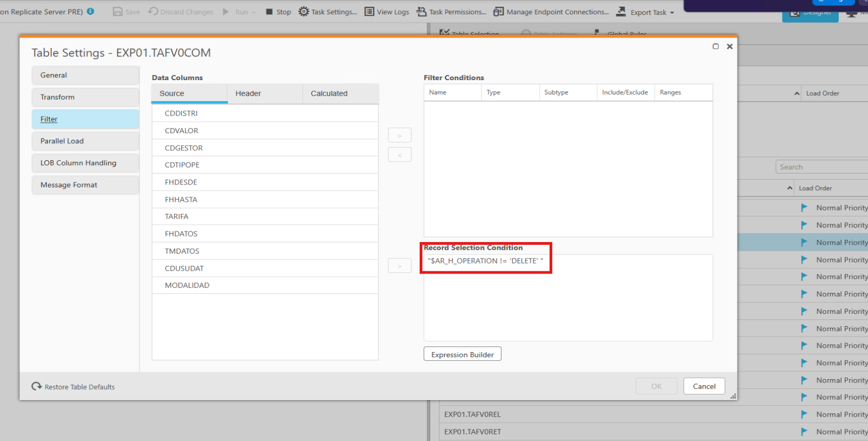Viewport: 868px width, 441px height.
Task: Open the LOB Column Handling tab
Action: point(85,163)
